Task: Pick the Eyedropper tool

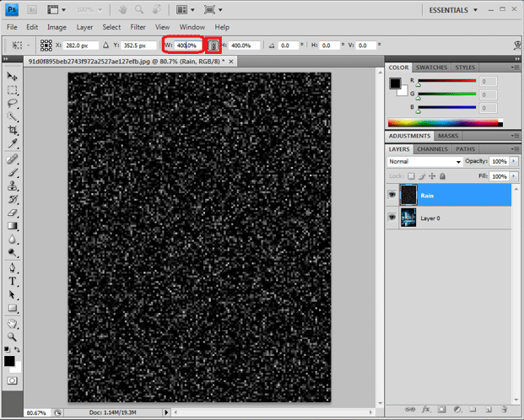Action: coord(13,144)
